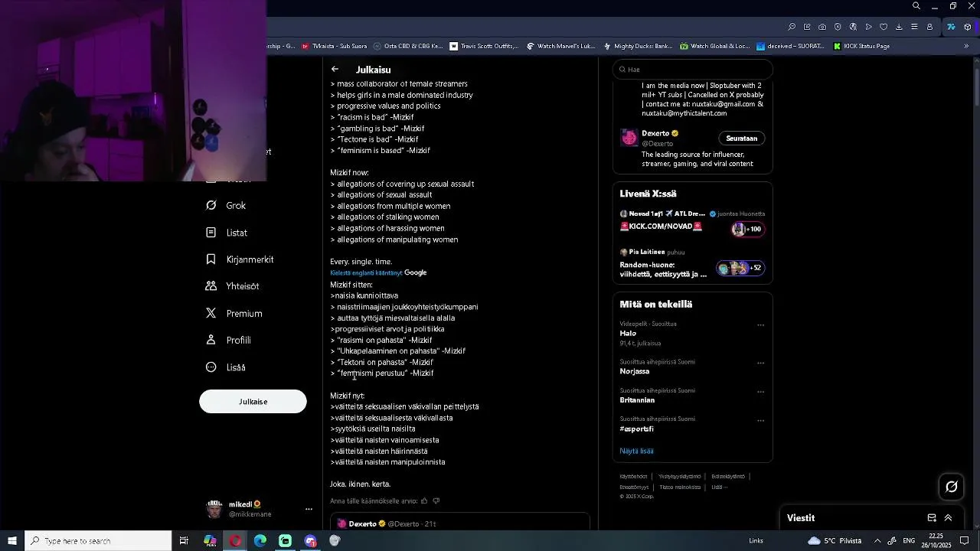Open Task View on the taskbar

[x=184, y=541]
